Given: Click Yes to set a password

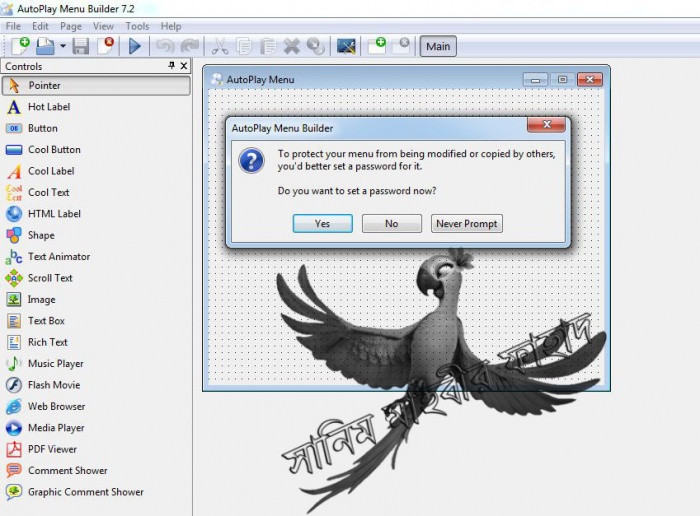Looking at the screenshot, I should 322,224.
